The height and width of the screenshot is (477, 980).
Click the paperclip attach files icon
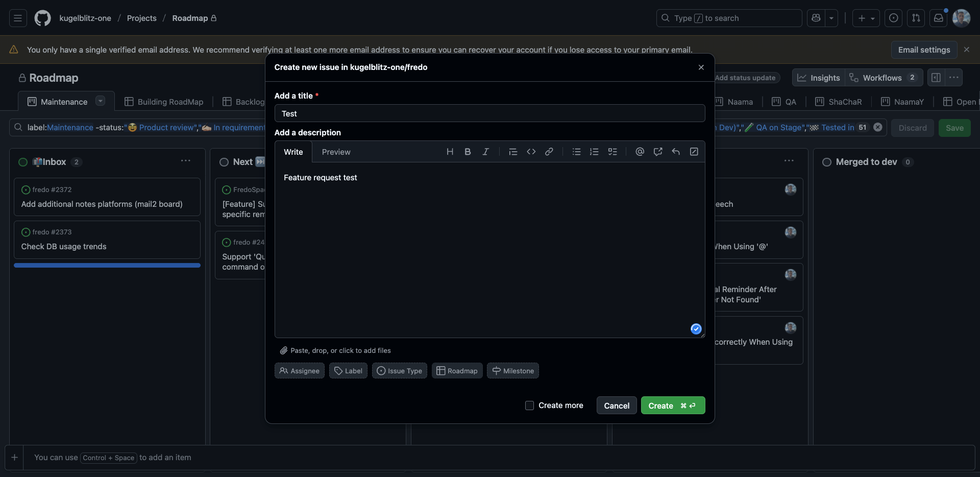pos(284,350)
